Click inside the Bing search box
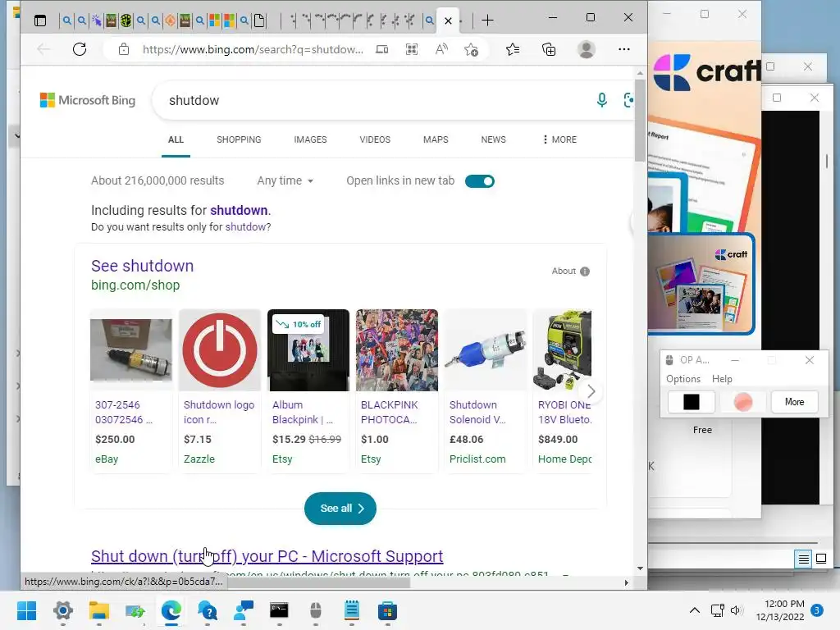The width and height of the screenshot is (840, 630). [x=375, y=100]
